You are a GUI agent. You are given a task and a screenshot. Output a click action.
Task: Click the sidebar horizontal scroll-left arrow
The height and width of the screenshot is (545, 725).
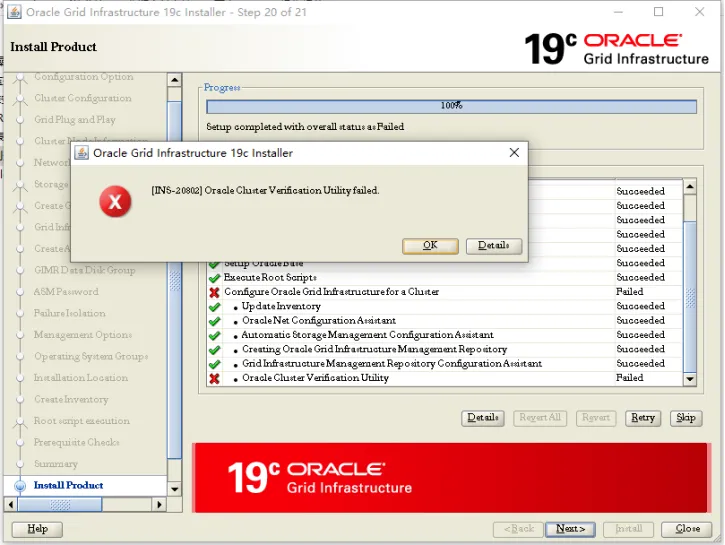[11, 504]
